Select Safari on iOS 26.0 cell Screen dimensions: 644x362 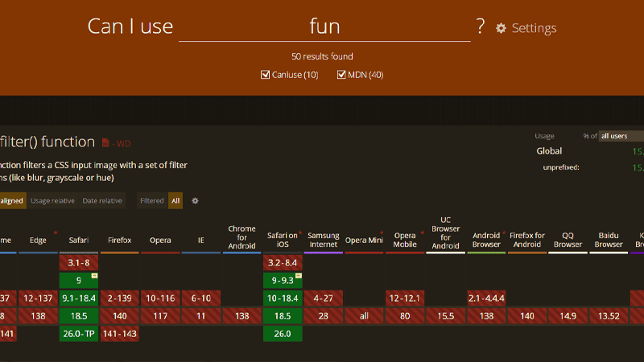[283, 334]
